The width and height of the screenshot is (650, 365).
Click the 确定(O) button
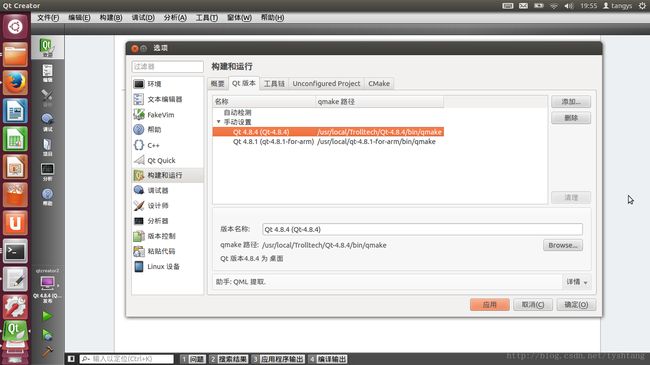[x=576, y=304]
